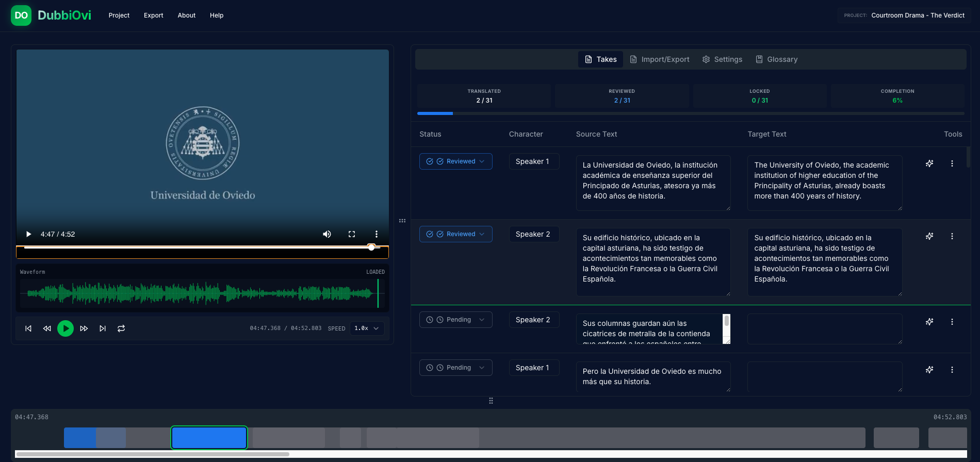980x462 pixels.
Task: Click the DubbiOvi DO logo icon
Action: (x=21, y=15)
